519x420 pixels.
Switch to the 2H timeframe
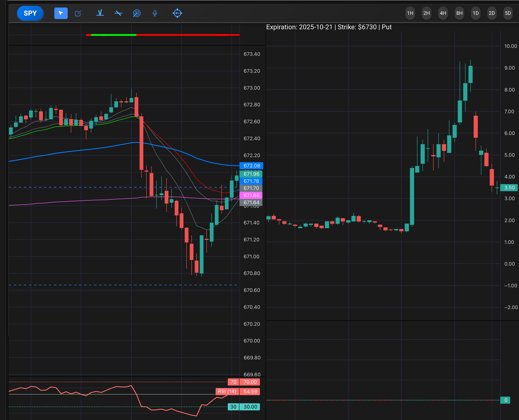pyautogui.click(x=426, y=13)
